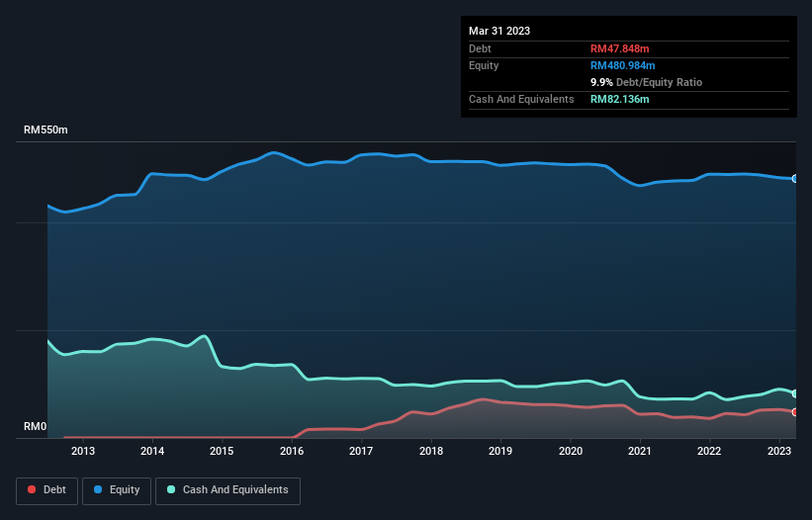Click the Debt row label in tooltip
This screenshot has width=812, height=520.
[480, 48]
